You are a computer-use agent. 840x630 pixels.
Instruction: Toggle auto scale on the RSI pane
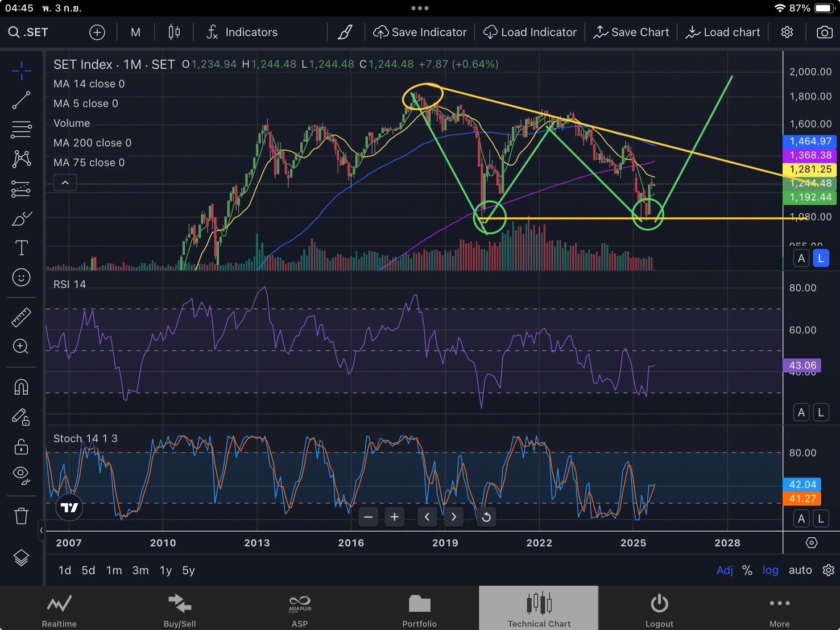point(801,412)
